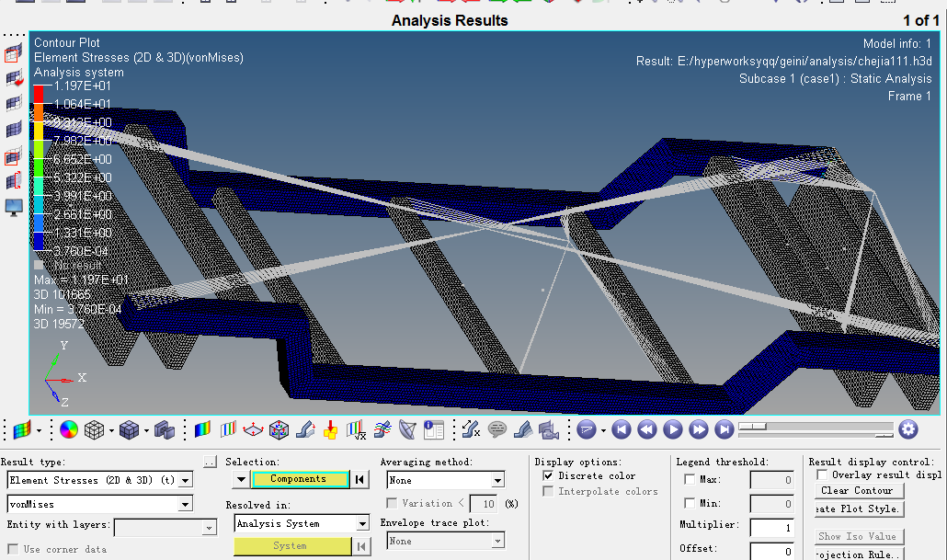Click the color wheel Visualization Options icon
Viewport: 947px width, 560px height.
[x=69, y=429]
